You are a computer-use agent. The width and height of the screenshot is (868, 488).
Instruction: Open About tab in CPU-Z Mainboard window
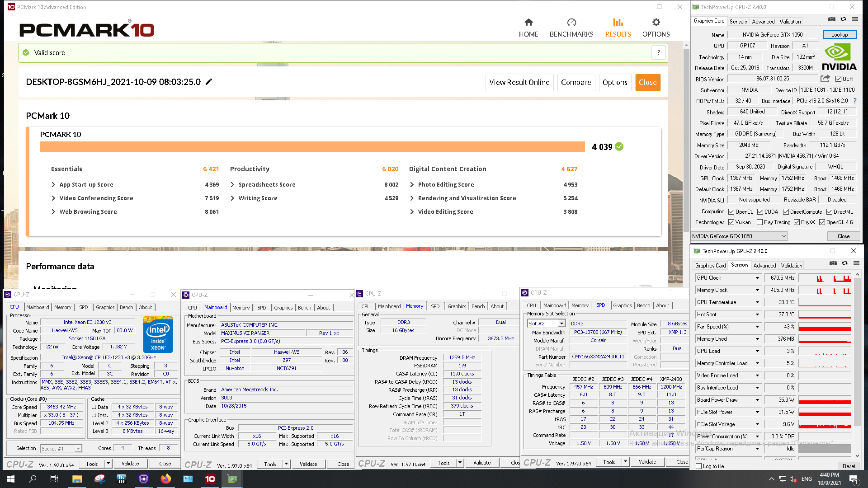[323, 307]
